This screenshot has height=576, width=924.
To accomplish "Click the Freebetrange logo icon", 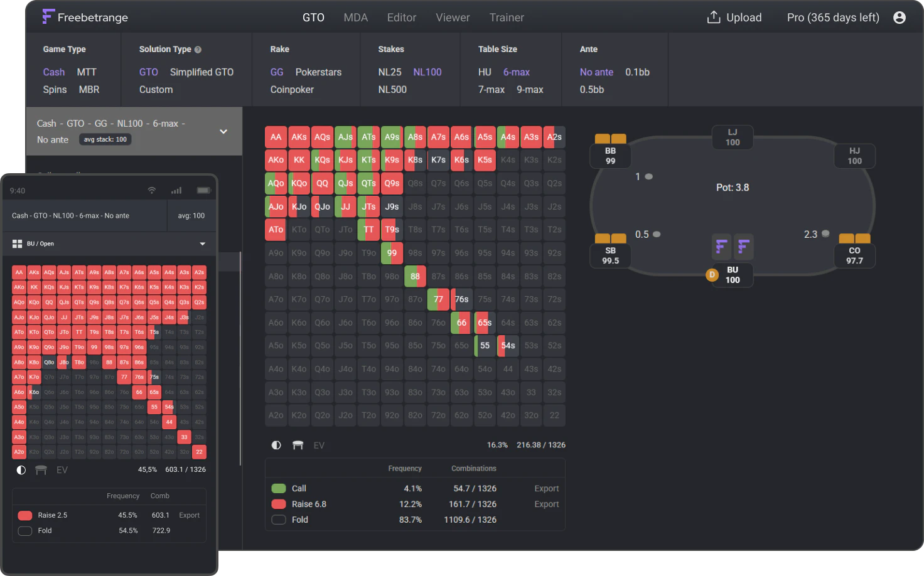I will (48, 17).
